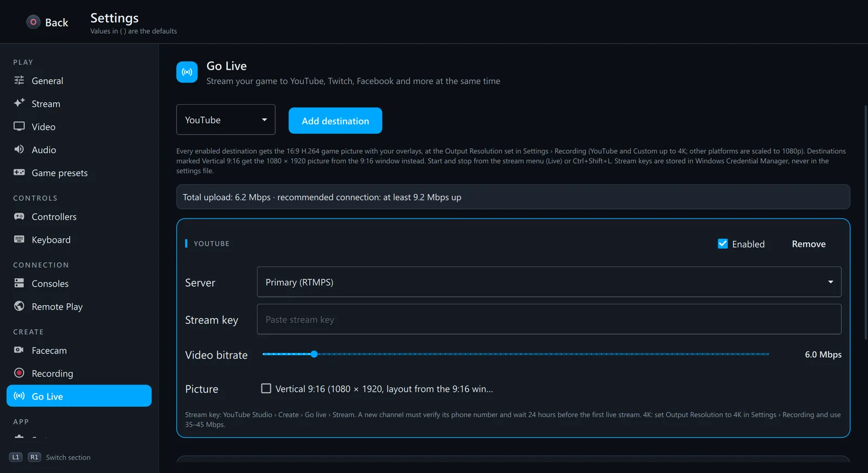The image size is (868, 473).
Task: Click the Switch section hint text
Action: tap(68, 457)
